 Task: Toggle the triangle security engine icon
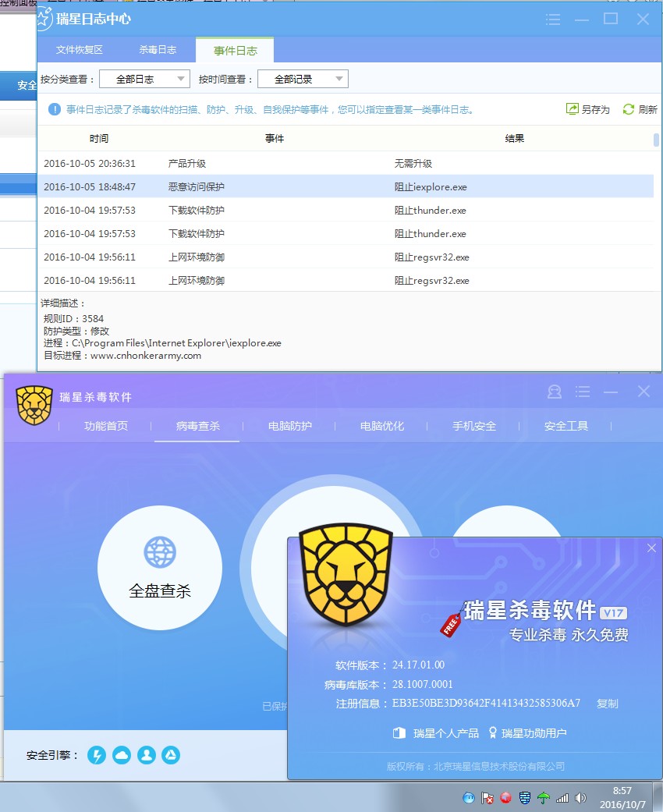(171, 755)
